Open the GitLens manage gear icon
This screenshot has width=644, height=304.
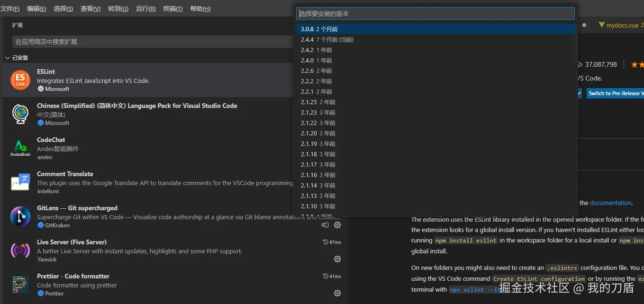tap(337, 225)
